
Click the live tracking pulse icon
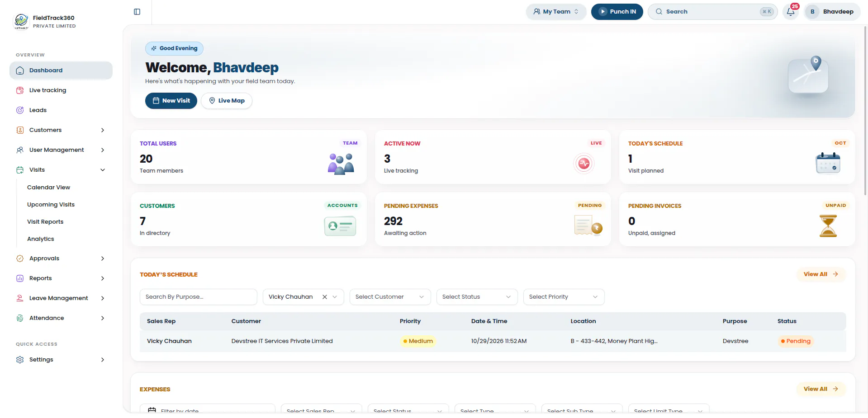[584, 164]
